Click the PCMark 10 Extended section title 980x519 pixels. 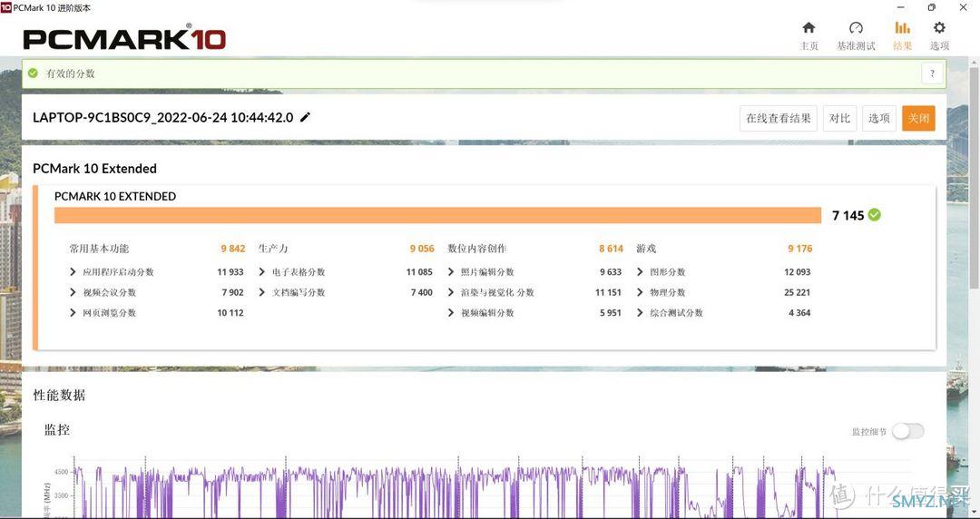[94, 169]
